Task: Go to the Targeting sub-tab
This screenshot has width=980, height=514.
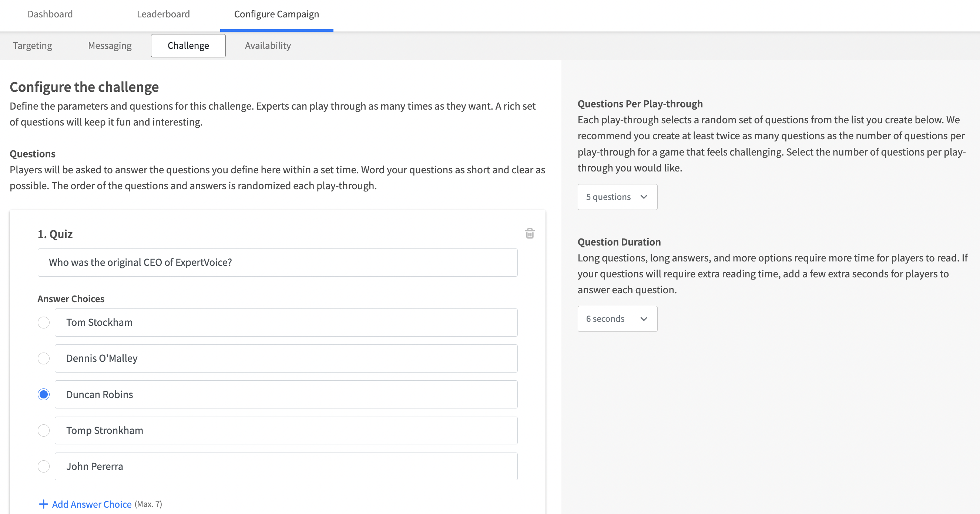Action: click(x=32, y=46)
